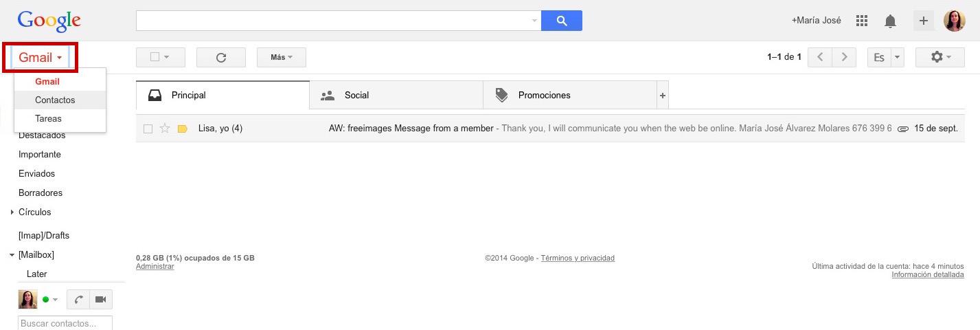Start a phone call from chat
This screenshot has height=330, width=980.
78,299
